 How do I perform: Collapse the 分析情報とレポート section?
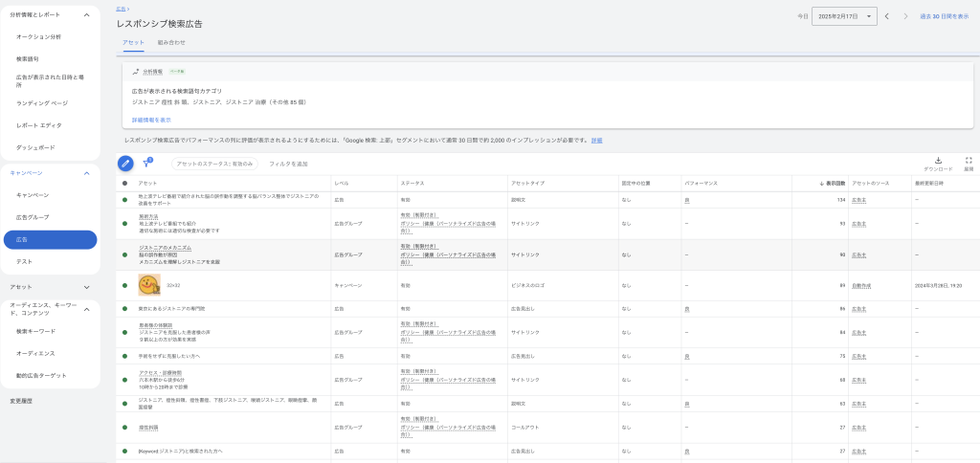click(x=86, y=14)
